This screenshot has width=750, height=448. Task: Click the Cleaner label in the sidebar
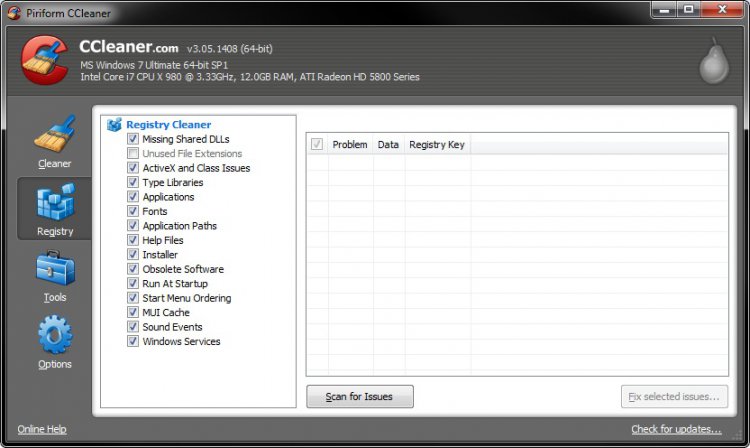(x=55, y=164)
